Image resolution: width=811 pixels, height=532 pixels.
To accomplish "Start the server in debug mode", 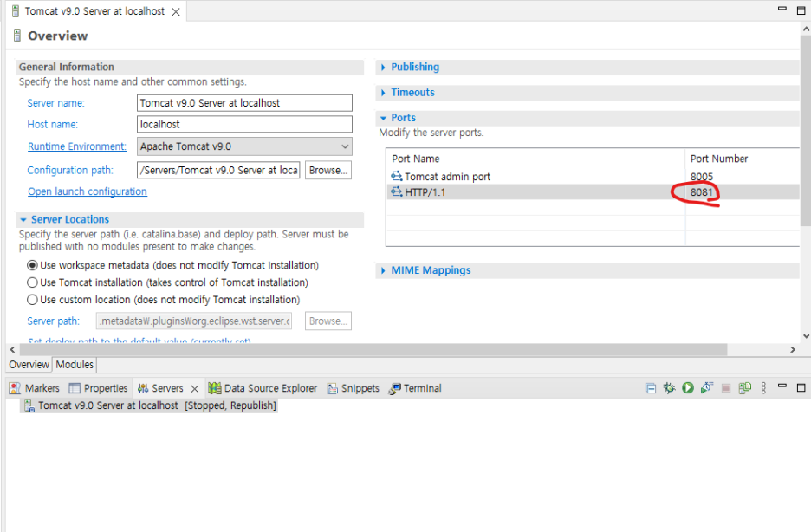I will tap(669, 388).
